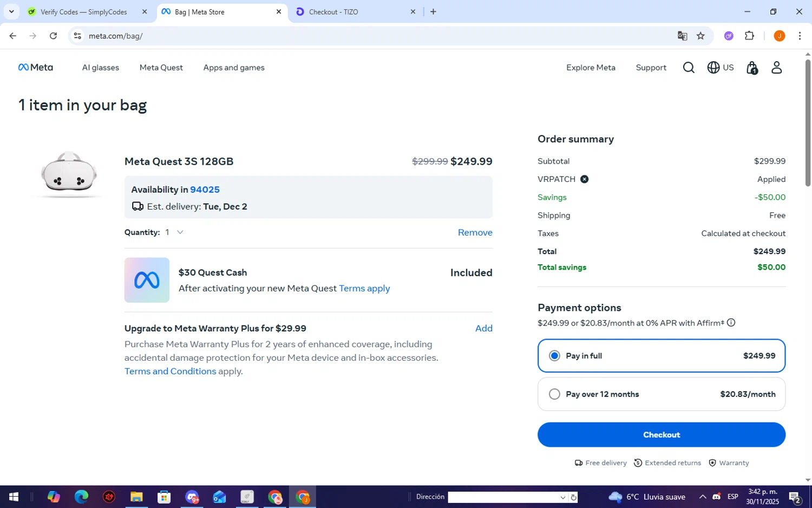The height and width of the screenshot is (508, 812).
Task: Expand the taskbar Dirección address dropdown
Action: (x=563, y=497)
